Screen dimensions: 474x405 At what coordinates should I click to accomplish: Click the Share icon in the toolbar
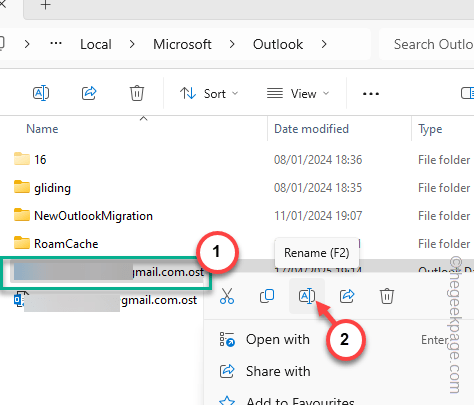point(89,93)
